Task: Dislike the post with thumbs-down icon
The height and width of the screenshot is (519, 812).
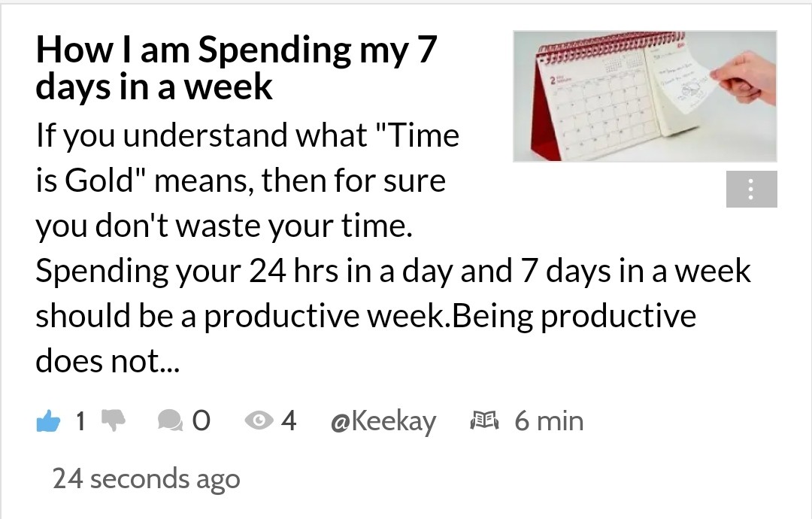Action: pyautogui.click(x=114, y=420)
